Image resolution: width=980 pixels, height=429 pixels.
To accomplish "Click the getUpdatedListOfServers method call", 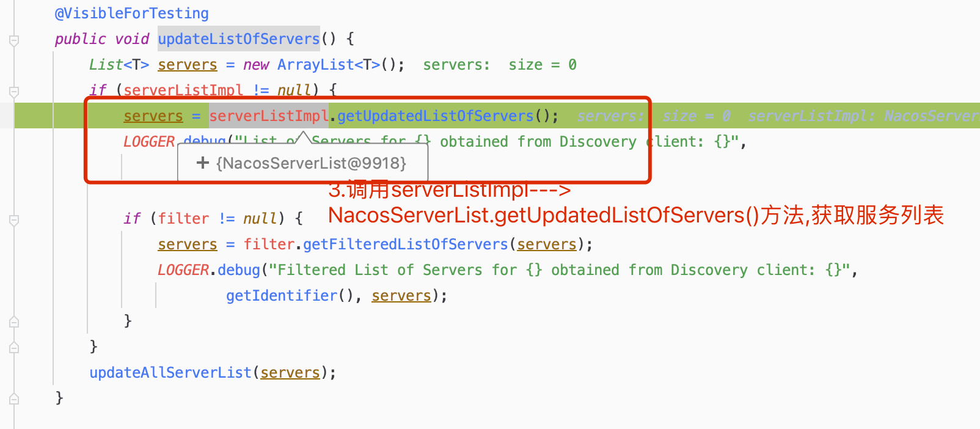I will (x=436, y=116).
